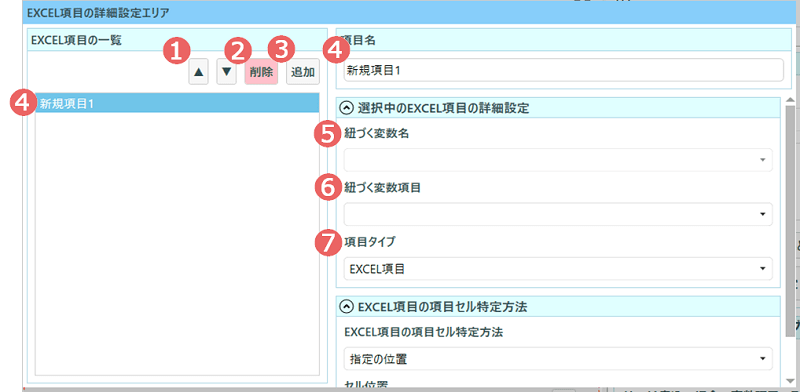Click the EXCEL項目の一覧 header label
The width and height of the screenshot is (800, 392).
point(77,41)
